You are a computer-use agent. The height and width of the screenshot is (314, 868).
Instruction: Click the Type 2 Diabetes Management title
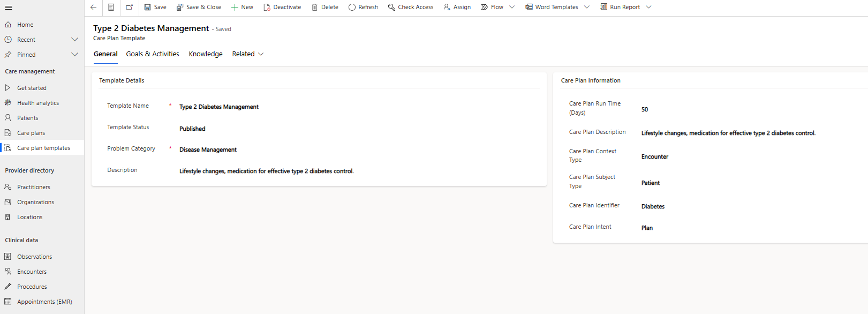pyautogui.click(x=151, y=28)
